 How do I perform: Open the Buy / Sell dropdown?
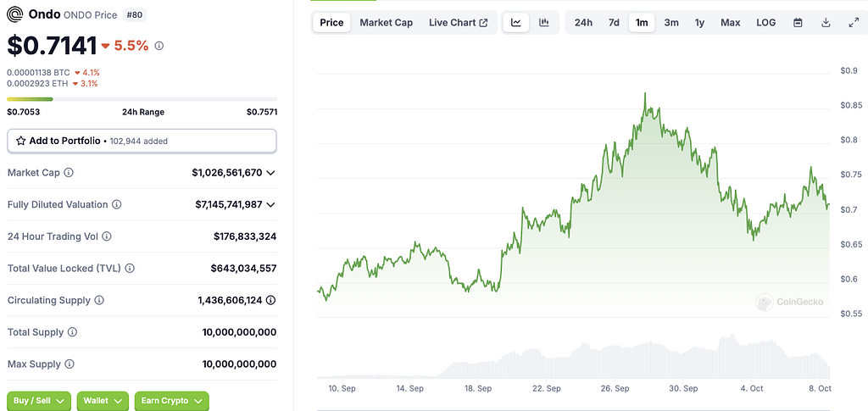[x=39, y=401]
